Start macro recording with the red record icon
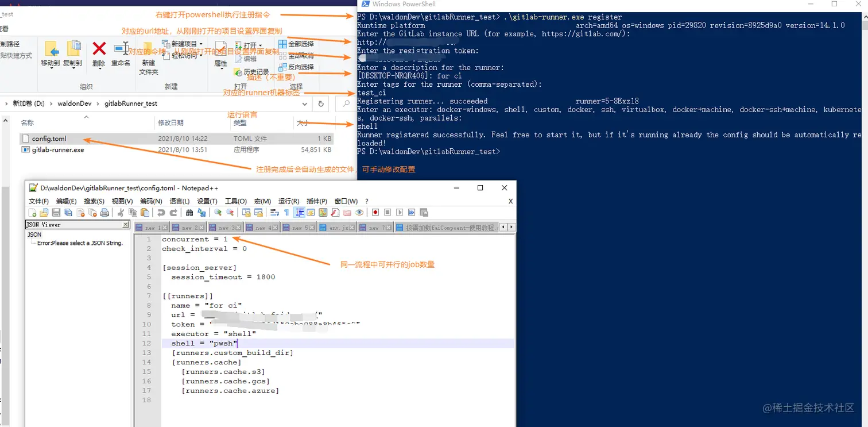868x427 pixels. (375, 213)
